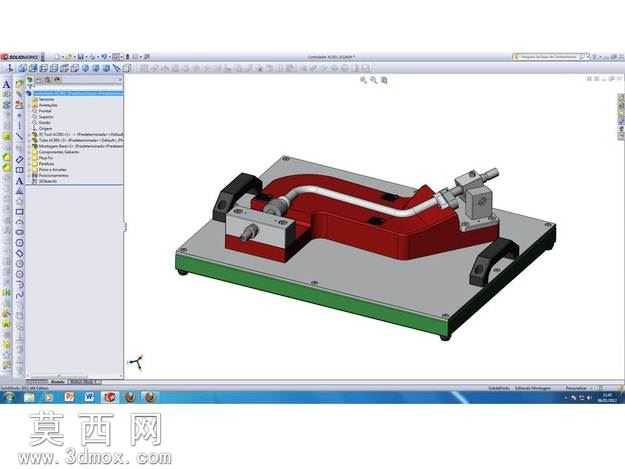Open the motion study tab at bottom
The width and height of the screenshot is (625, 469).
[83, 382]
